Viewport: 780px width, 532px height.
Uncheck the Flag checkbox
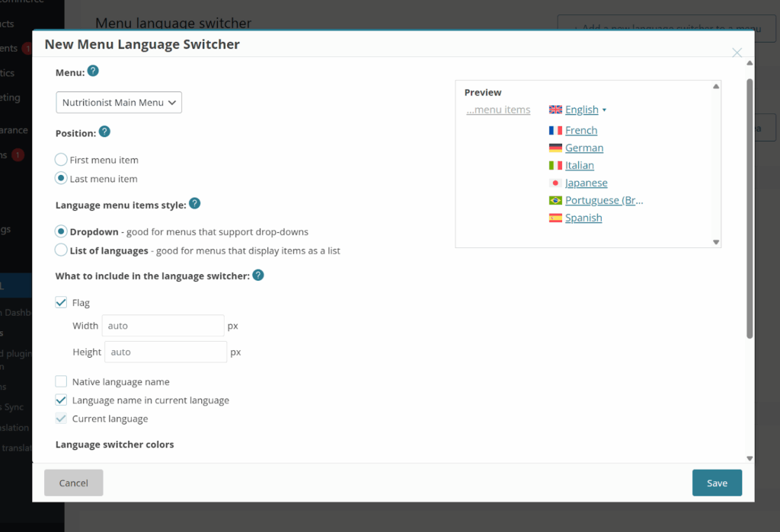(61, 302)
